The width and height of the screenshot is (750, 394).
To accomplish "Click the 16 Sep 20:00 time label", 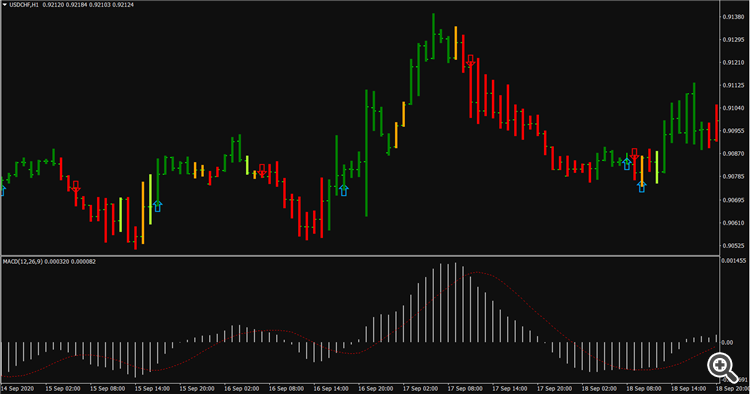I will pos(375,389).
